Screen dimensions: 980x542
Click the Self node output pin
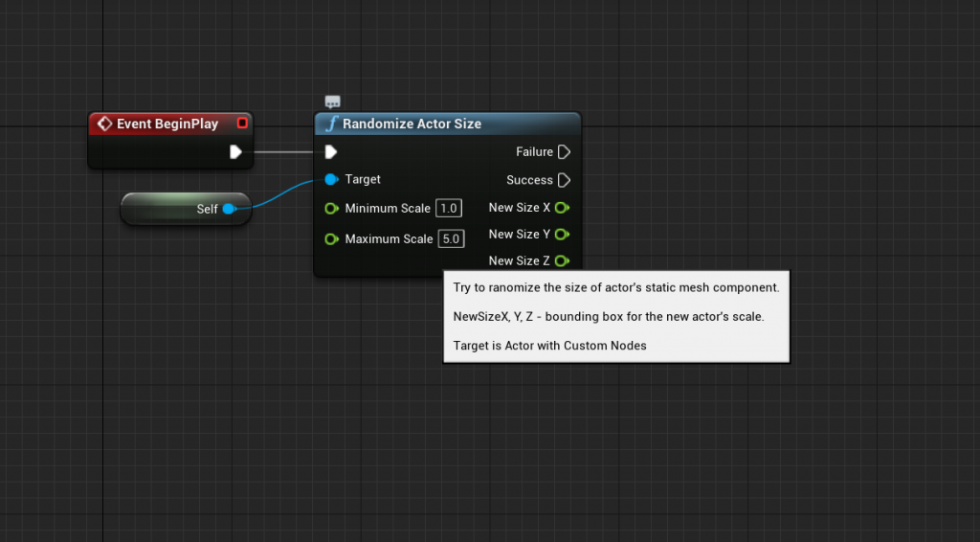pyautogui.click(x=229, y=209)
